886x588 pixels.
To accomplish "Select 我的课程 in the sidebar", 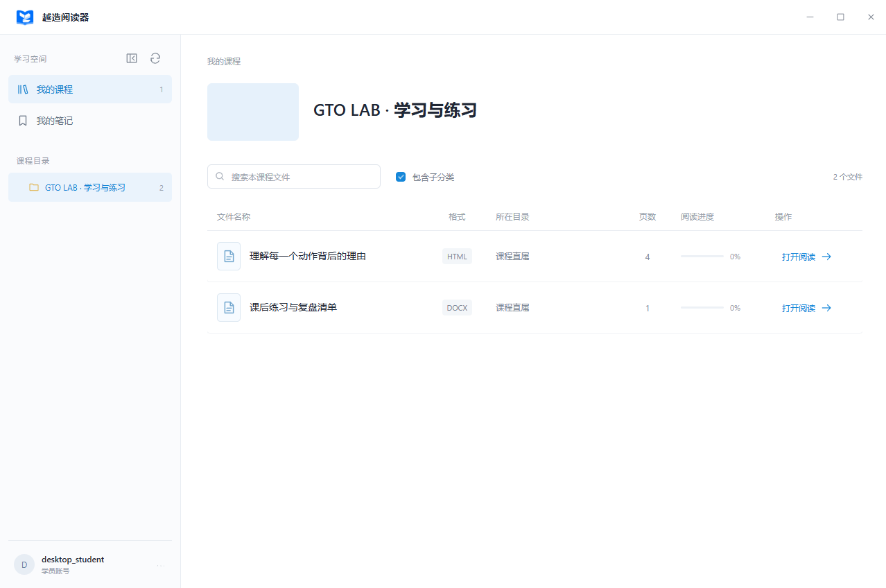I will coord(90,89).
